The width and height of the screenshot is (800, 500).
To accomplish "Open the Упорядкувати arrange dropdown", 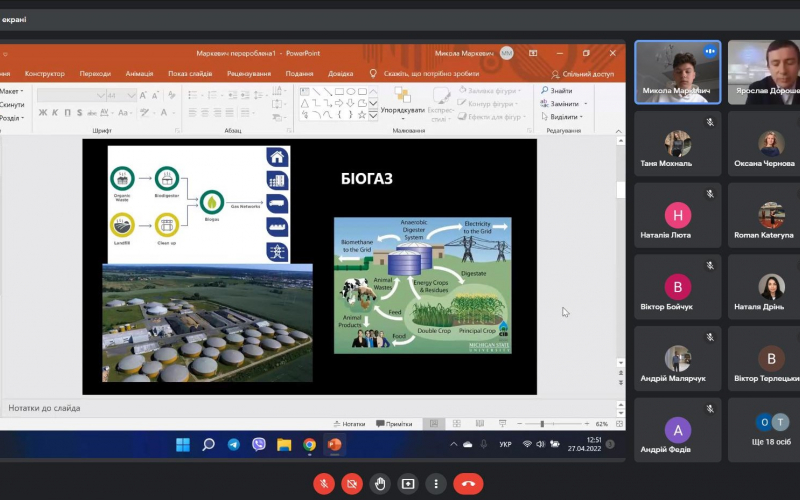I will coord(403,103).
